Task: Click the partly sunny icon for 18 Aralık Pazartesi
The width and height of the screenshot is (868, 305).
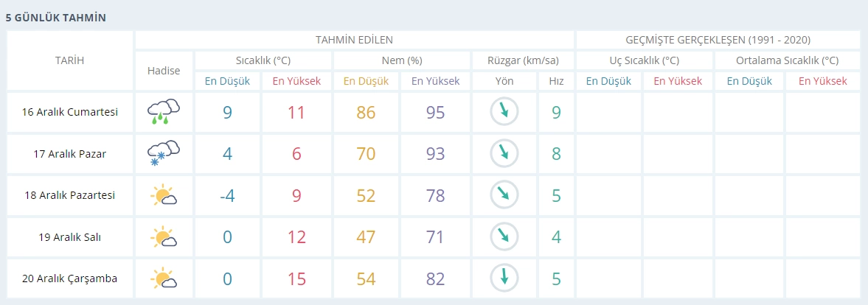Action: pyautogui.click(x=164, y=196)
